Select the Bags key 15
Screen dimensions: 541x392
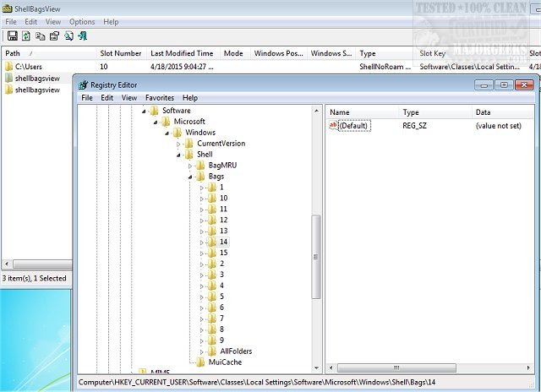point(223,253)
